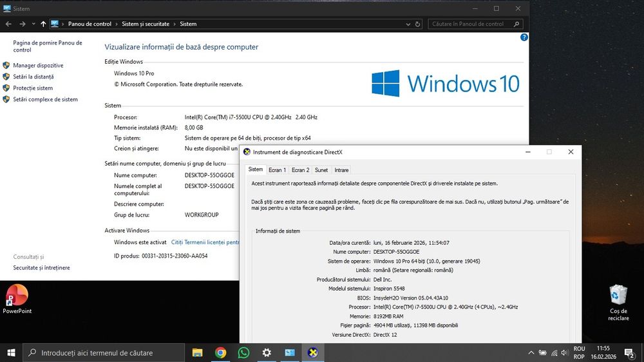Screen dimensions: 644x362
Task: Select the 8192MB RAM memory value
Action: [388, 316]
